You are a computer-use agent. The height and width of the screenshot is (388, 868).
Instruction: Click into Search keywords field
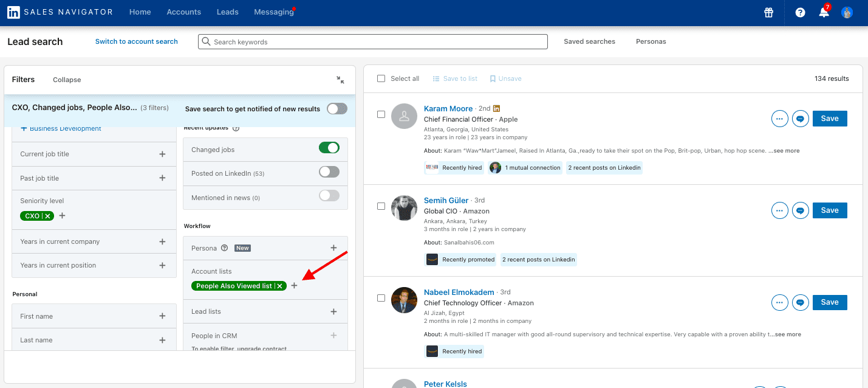pyautogui.click(x=373, y=41)
